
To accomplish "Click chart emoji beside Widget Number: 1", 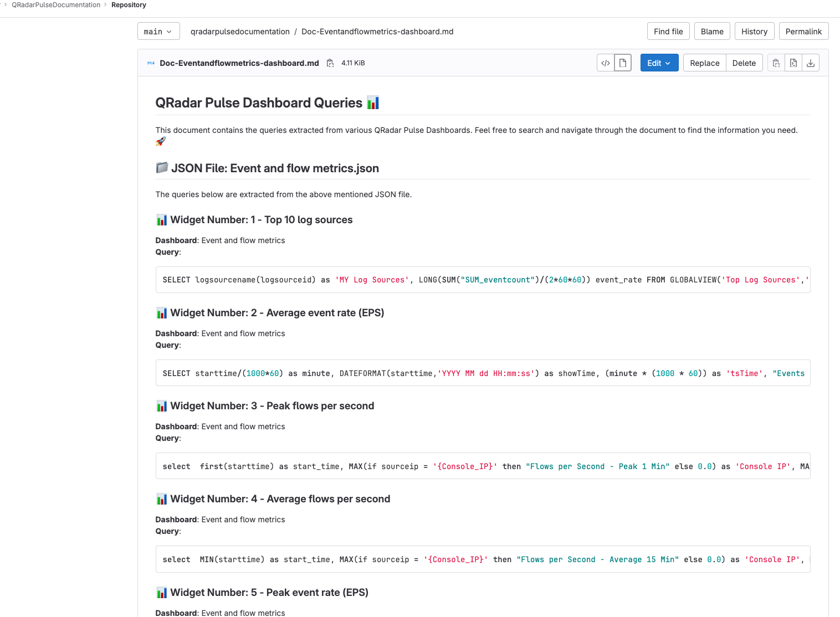I will click(162, 220).
